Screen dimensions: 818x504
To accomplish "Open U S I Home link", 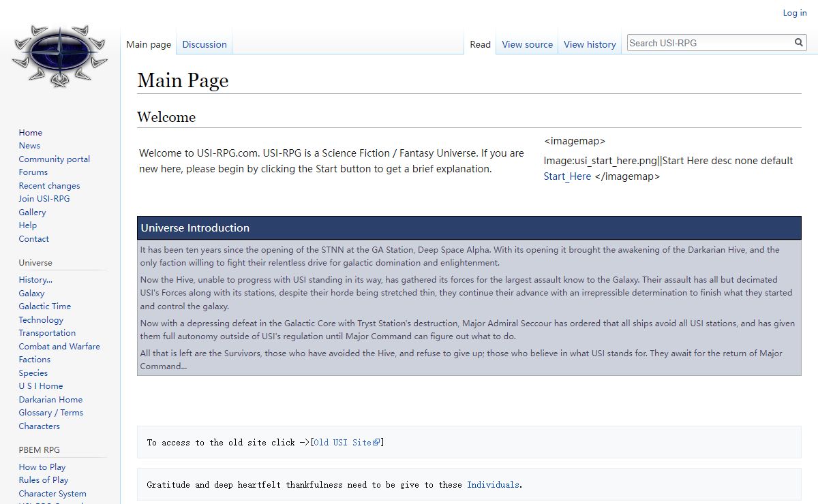I will tap(41, 385).
